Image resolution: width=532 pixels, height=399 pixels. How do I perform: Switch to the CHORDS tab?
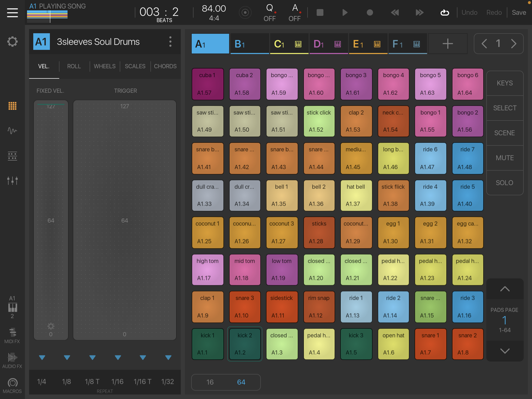tap(165, 66)
